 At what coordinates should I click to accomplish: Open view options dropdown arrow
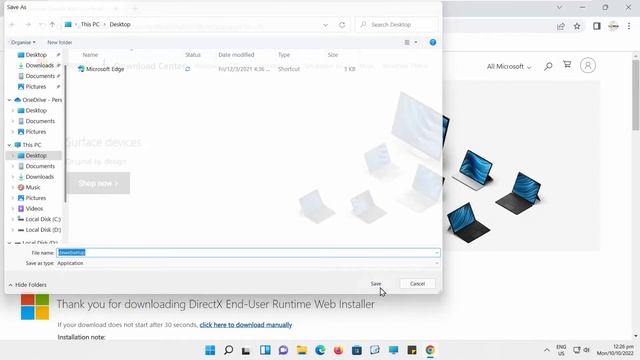pyautogui.click(x=416, y=42)
